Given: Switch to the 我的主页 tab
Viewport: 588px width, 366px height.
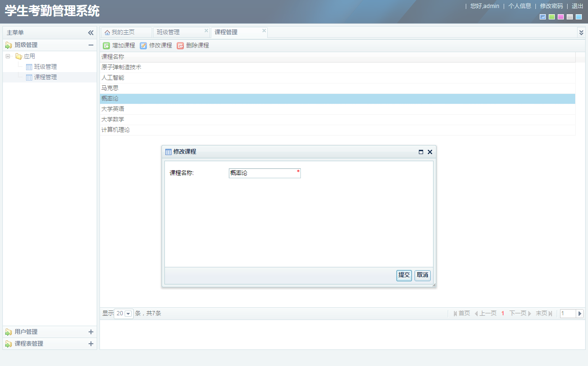Looking at the screenshot, I should click(x=127, y=32).
